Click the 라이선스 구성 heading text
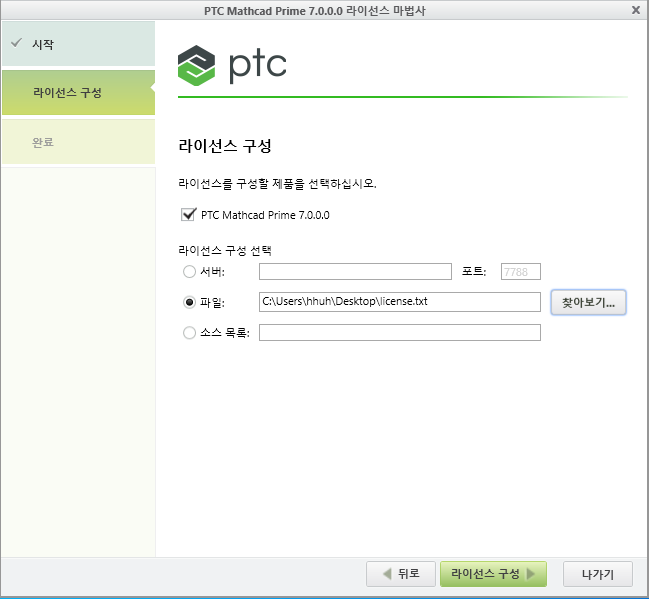Viewport: 649px width, 599px height. coord(225,146)
